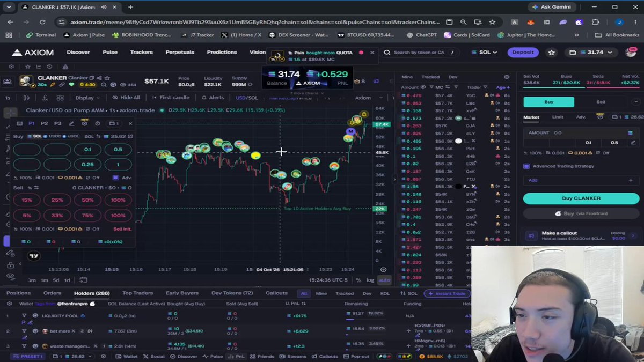Screen dimensions: 644x362
Task: Dismiss the Pain bought more QUOTA notification
Action: pyautogui.click(x=372, y=53)
